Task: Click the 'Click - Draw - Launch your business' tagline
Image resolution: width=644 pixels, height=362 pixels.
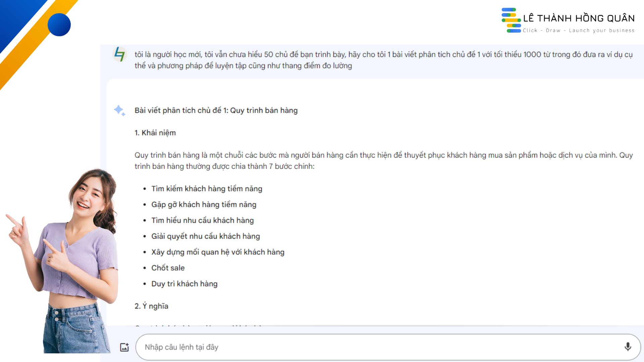Action: [578, 31]
